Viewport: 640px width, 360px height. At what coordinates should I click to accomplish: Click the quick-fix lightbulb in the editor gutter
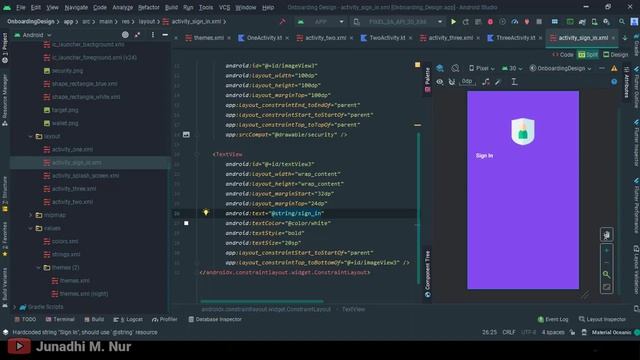tap(206, 212)
